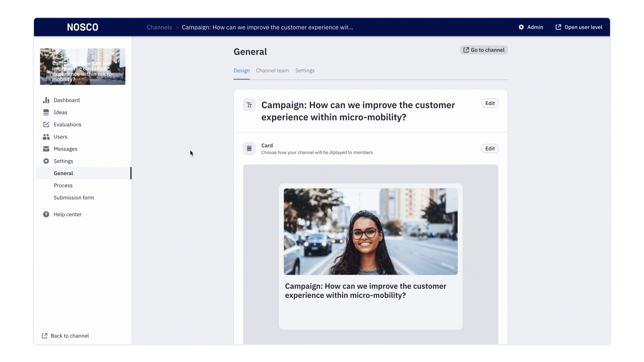Switch to the Channel team tab
This screenshot has width=644, height=362.
272,70
